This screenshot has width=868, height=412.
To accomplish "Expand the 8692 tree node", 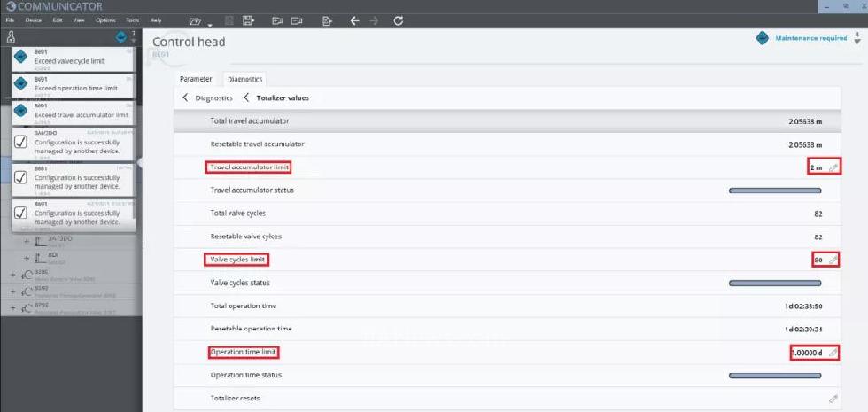I will point(13,291).
